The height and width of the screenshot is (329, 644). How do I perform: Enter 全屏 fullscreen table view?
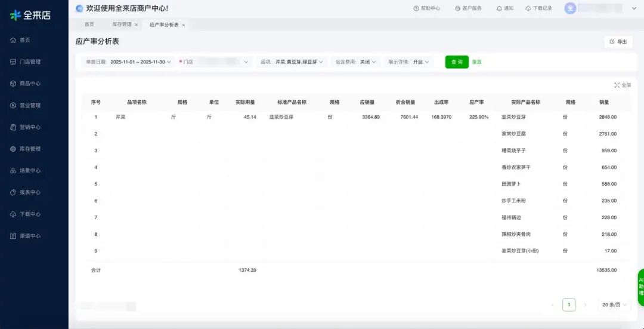point(623,85)
